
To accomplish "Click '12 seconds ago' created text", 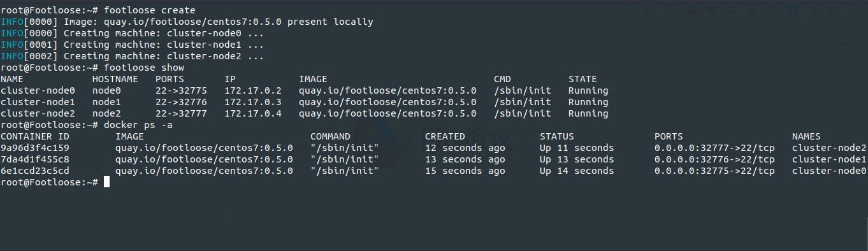I will pyautogui.click(x=465, y=148).
